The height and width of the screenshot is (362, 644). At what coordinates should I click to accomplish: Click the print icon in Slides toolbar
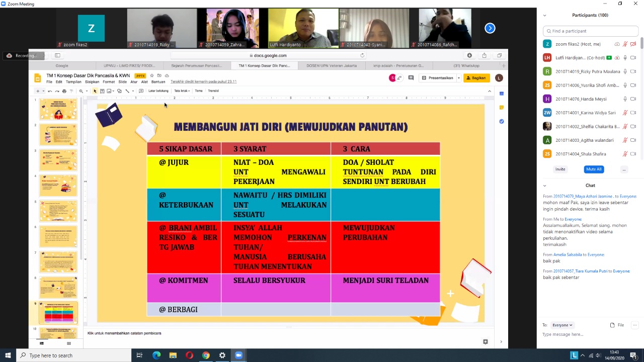click(64, 91)
